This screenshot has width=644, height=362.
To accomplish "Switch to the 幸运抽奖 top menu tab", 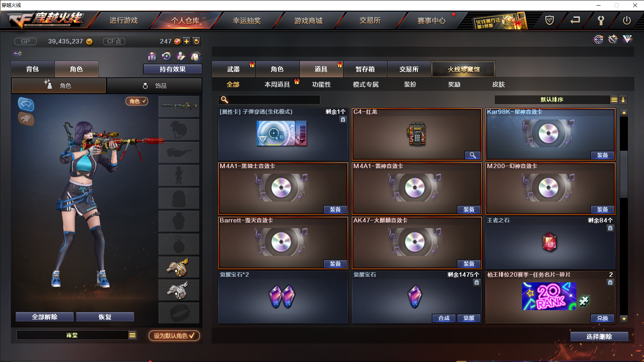I will [247, 21].
